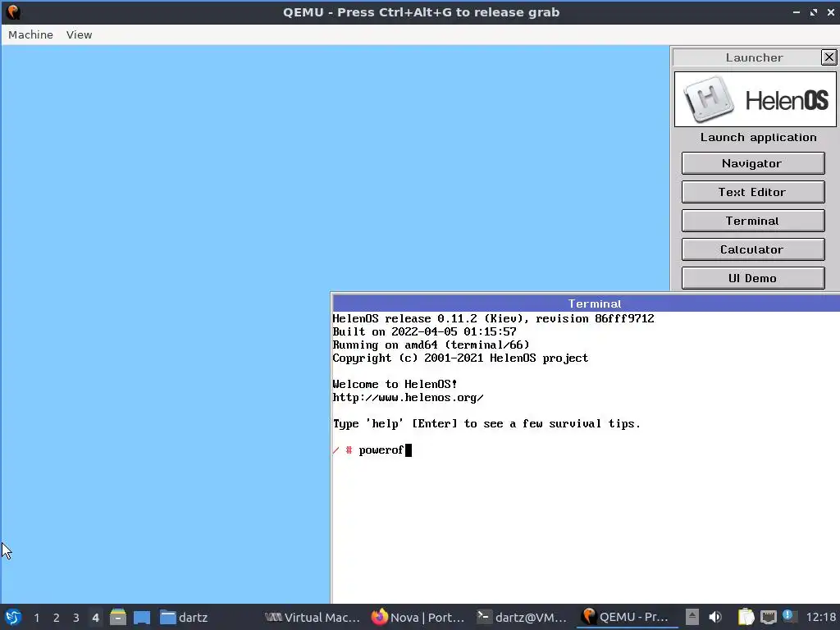Click the 'Welcome to HelenOS!' terminal line
The height and width of the screenshot is (630, 840).
[395, 384]
